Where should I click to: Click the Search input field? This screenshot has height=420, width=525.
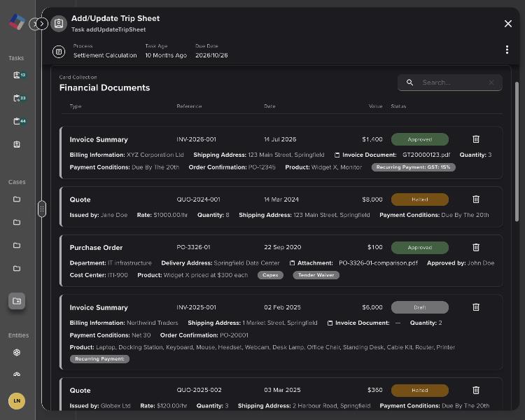[449, 83]
